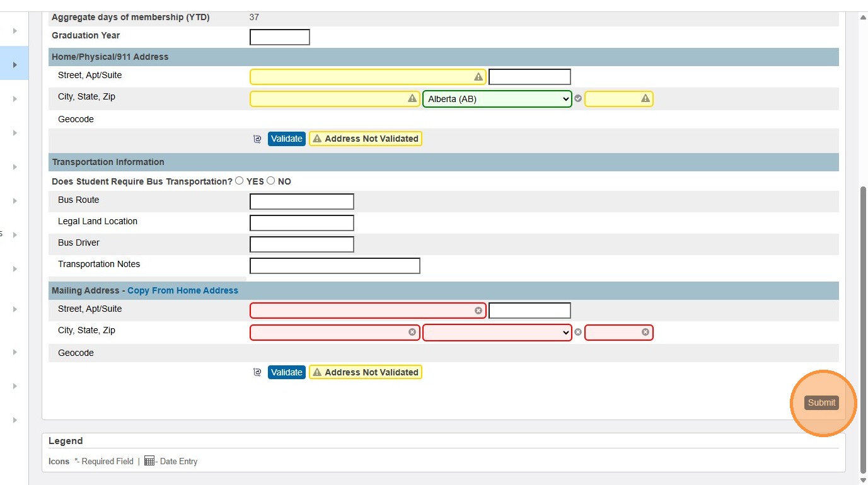Click the Transportation Notes label

[99, 264]
